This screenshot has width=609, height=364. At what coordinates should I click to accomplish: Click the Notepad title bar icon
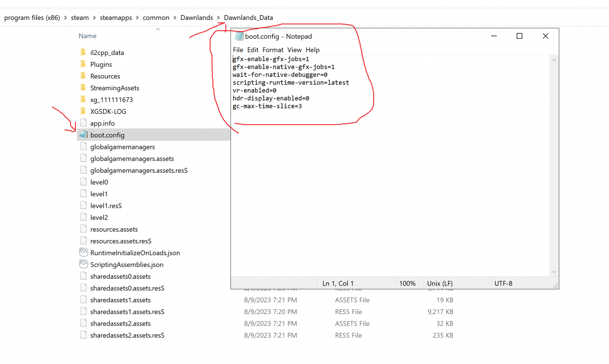pos(239,36)
